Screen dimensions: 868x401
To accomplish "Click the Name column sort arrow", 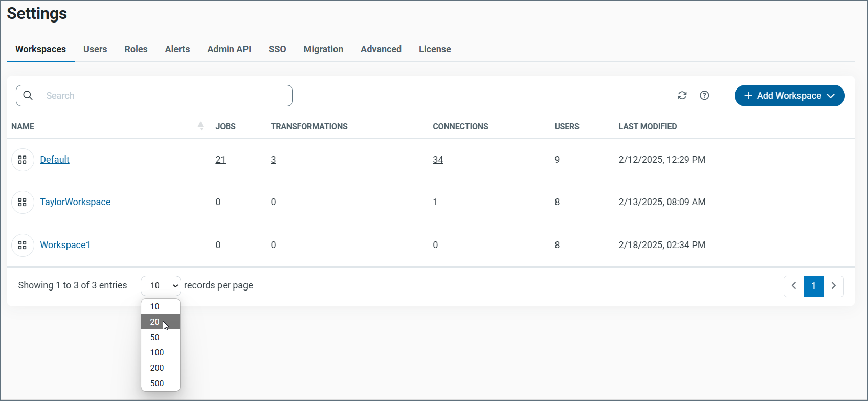I will 201,126.
